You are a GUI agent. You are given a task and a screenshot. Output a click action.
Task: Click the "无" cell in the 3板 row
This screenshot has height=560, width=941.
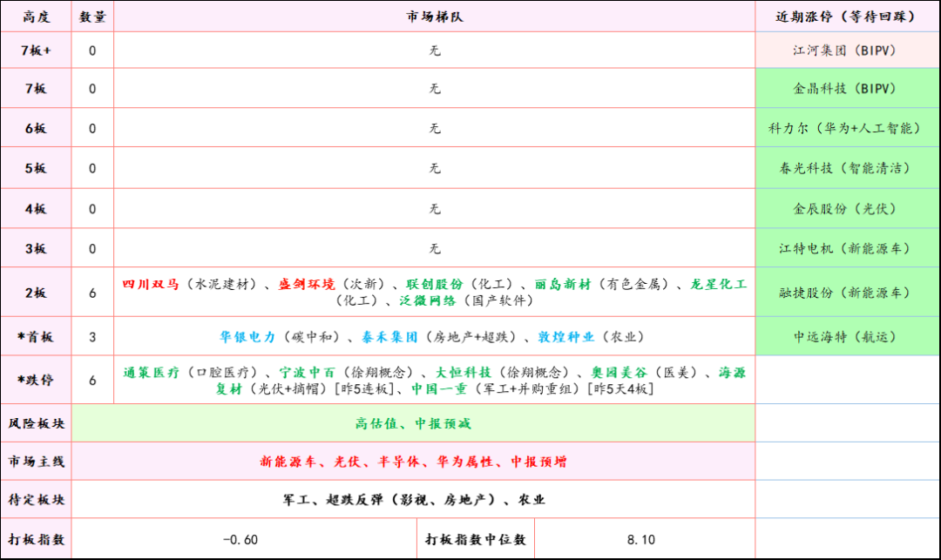click(x=435, y=249)
